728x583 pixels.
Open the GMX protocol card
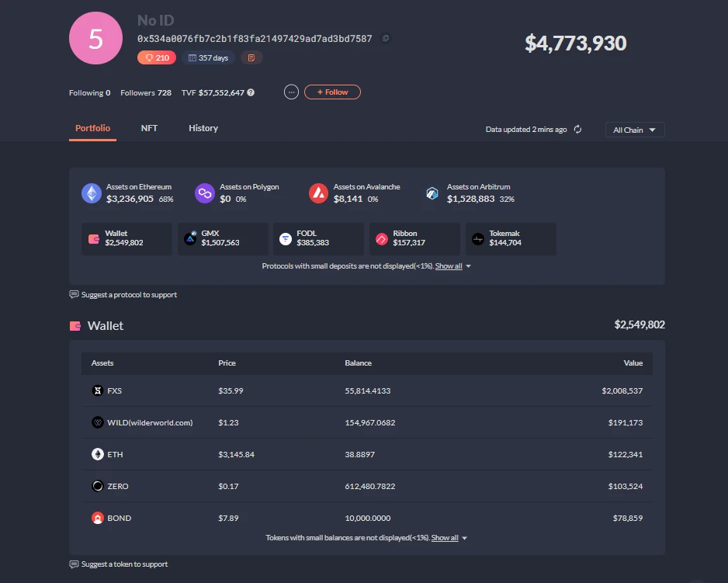click(x=223, y=239)
